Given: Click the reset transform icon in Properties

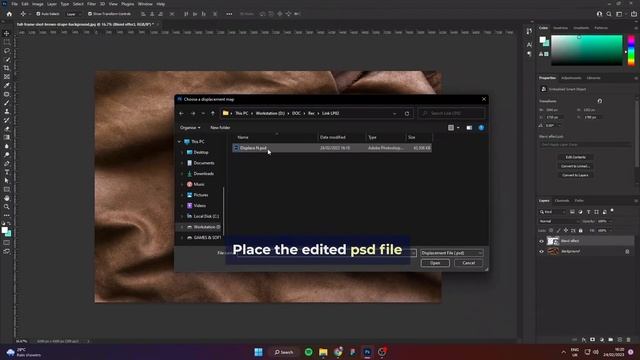Looking at the screenshot, I should (600, 101).
